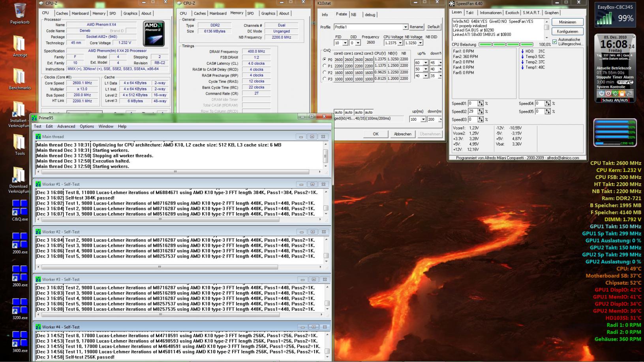This screenshot has height=362, width=644.
Task: Click the Speed04 spinner arrows in SpeedFan
Action: [548, 103]
